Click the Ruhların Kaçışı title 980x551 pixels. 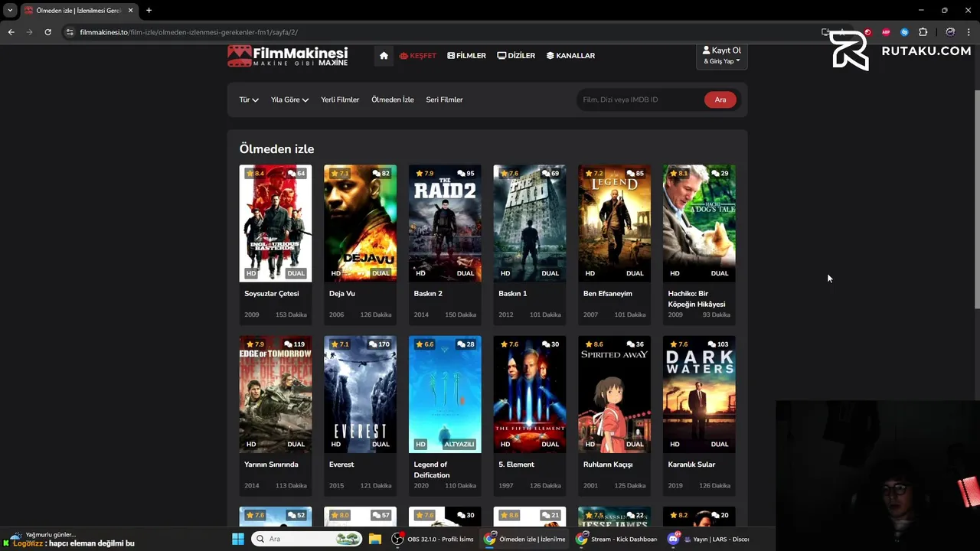coord(608,465)
